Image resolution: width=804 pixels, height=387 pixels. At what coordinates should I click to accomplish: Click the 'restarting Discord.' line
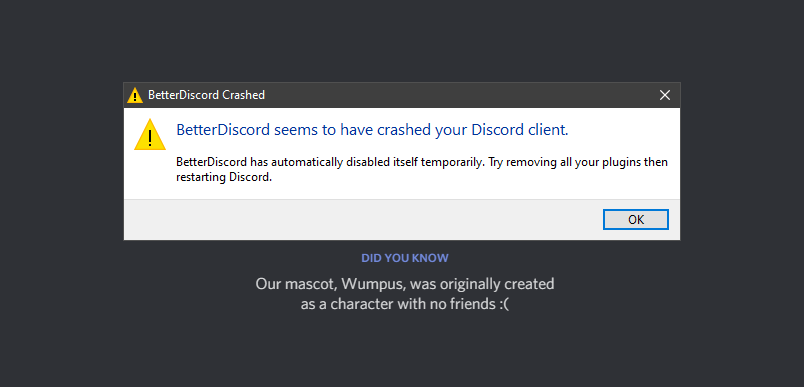click(223, 178)
